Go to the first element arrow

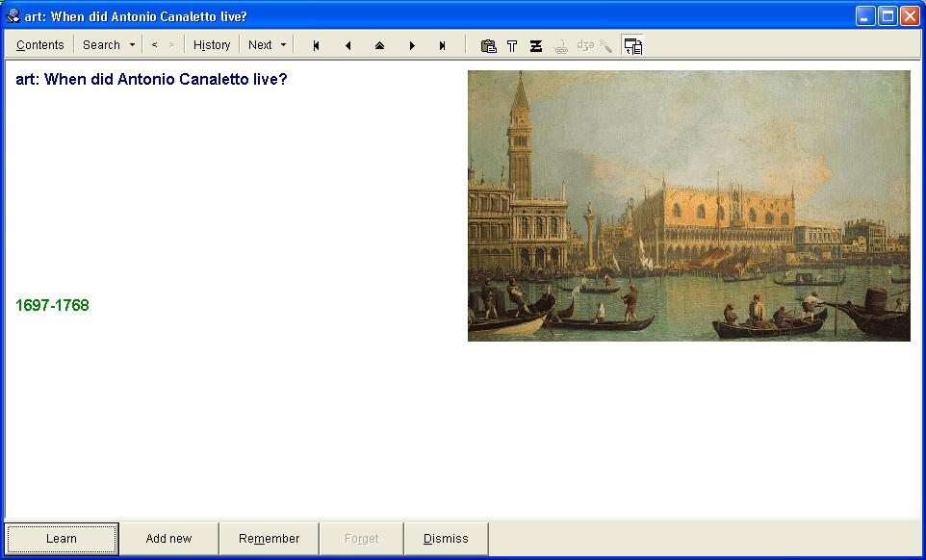(x=316, y=45)
